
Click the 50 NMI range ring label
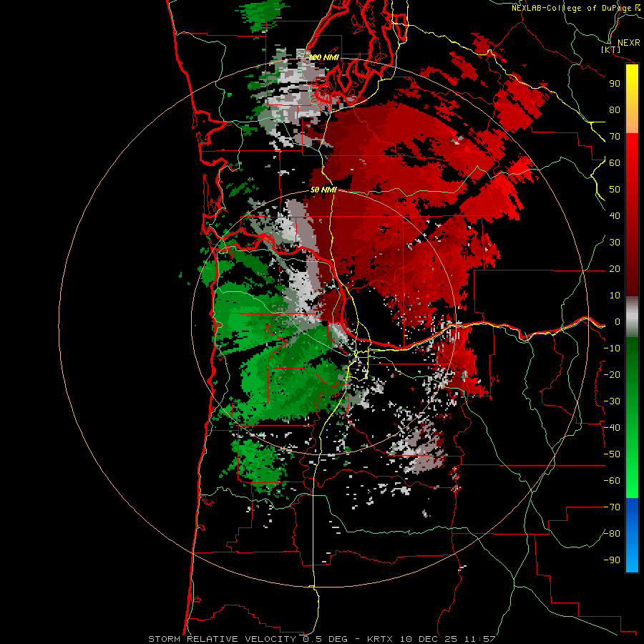[x=323, y=190]
